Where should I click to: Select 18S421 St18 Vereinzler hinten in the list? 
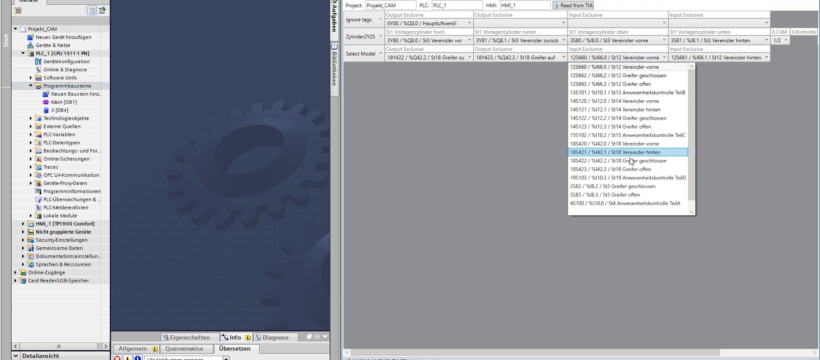click(628, 152)
